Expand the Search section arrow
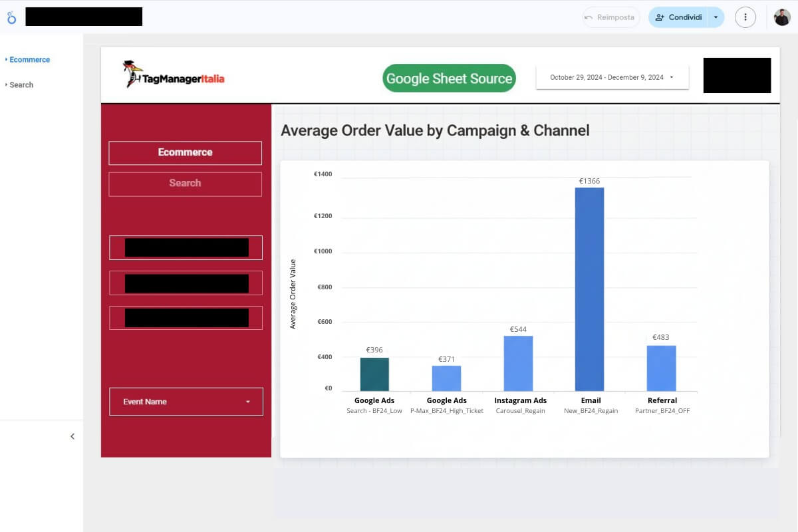 [x=5, y=84]
